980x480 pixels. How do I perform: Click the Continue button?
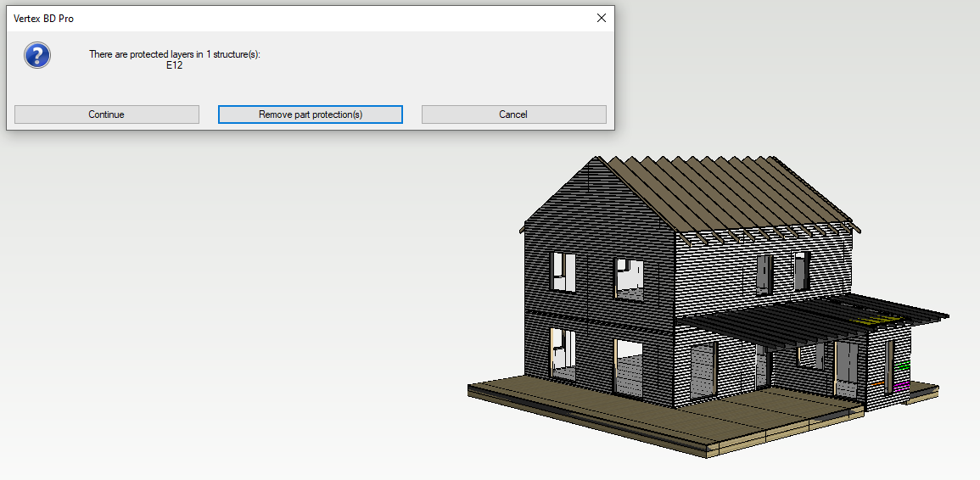tap(107, 114)
